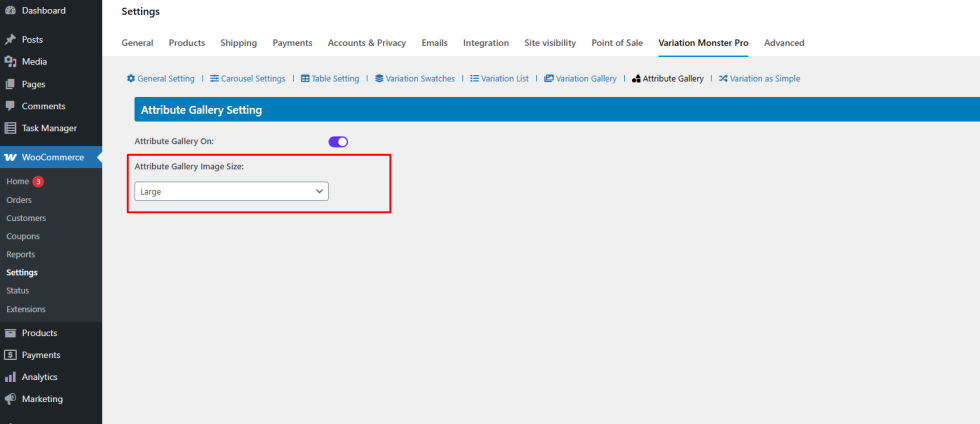The image size is (980, 424).
Task: Open the Variation Swatches link
Action: coord(415,78)
